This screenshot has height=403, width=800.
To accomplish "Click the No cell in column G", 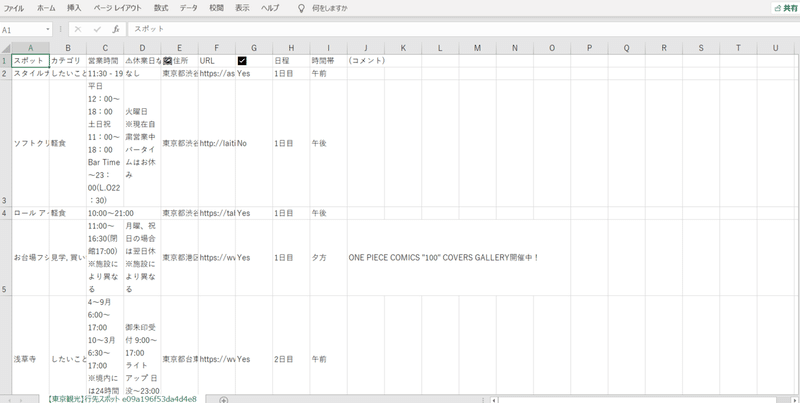I will pyautogui.click(x=254, y=143).
